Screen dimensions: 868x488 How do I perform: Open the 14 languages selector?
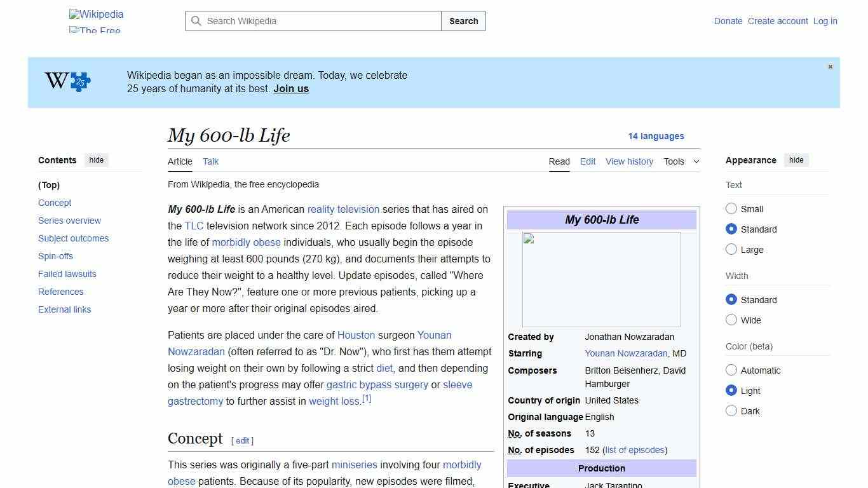(656, 136)
